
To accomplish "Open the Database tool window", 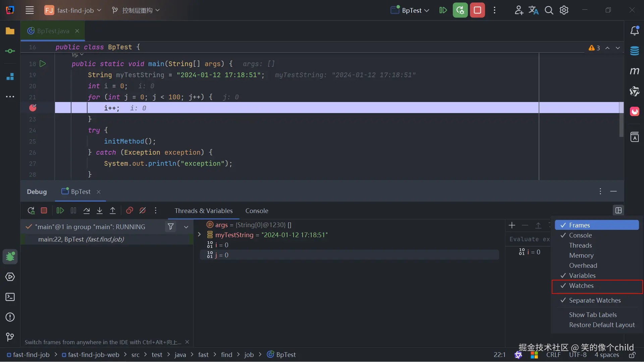I will tap(634, 51).
